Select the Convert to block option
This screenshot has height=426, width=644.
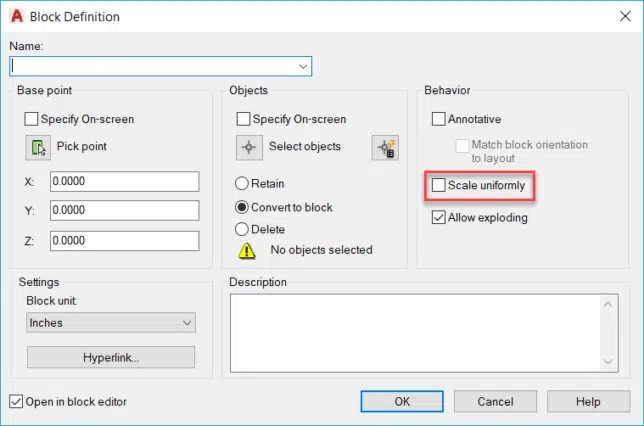(x=242, y=207)
